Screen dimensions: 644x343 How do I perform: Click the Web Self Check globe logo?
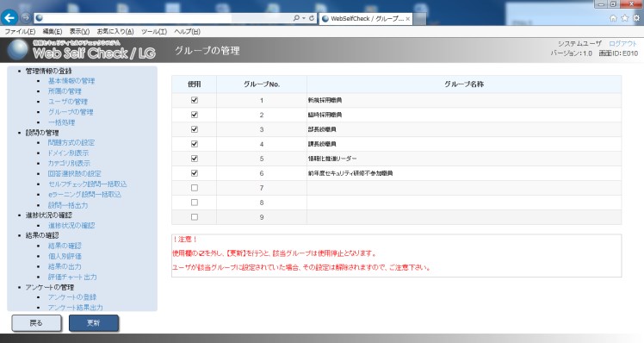18,50
